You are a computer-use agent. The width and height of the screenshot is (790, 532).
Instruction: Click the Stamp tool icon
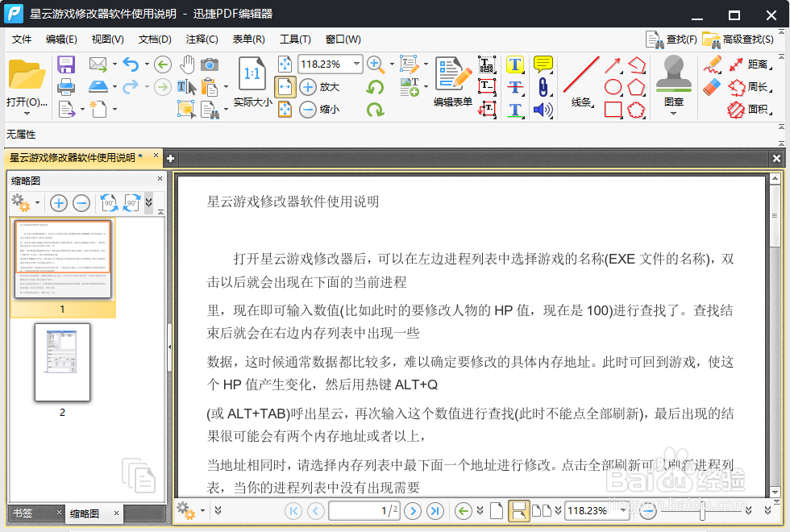(674, 73)
